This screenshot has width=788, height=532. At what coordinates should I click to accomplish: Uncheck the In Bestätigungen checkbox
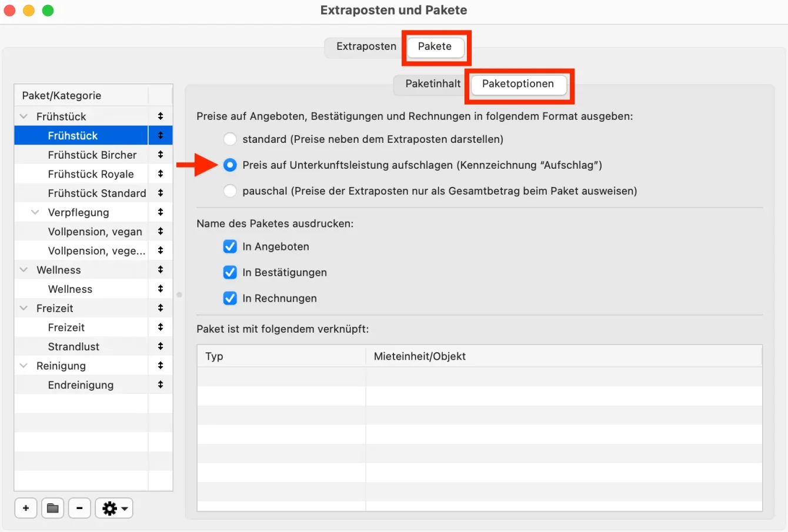230,272
